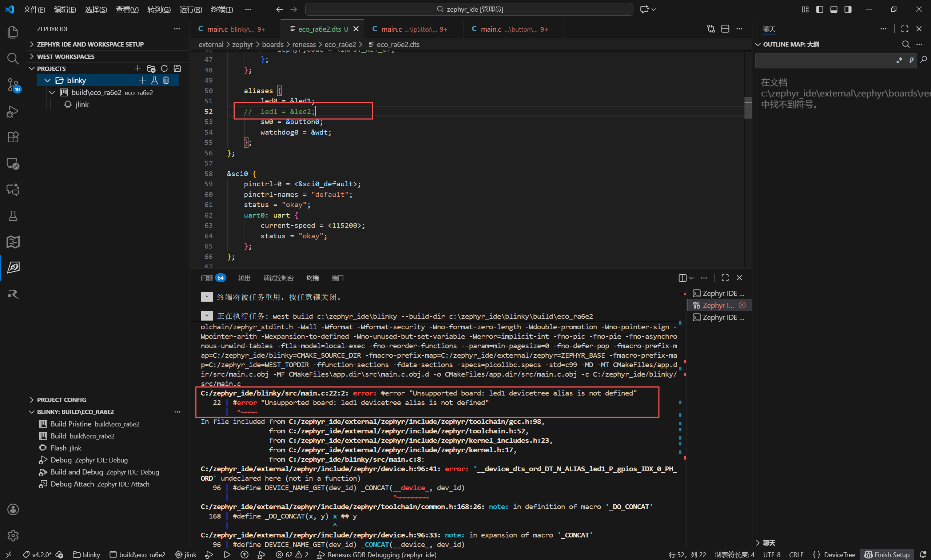The image size is (931, 560).
Task: Toggle bottom panel visibility
Action: [833, 9]
